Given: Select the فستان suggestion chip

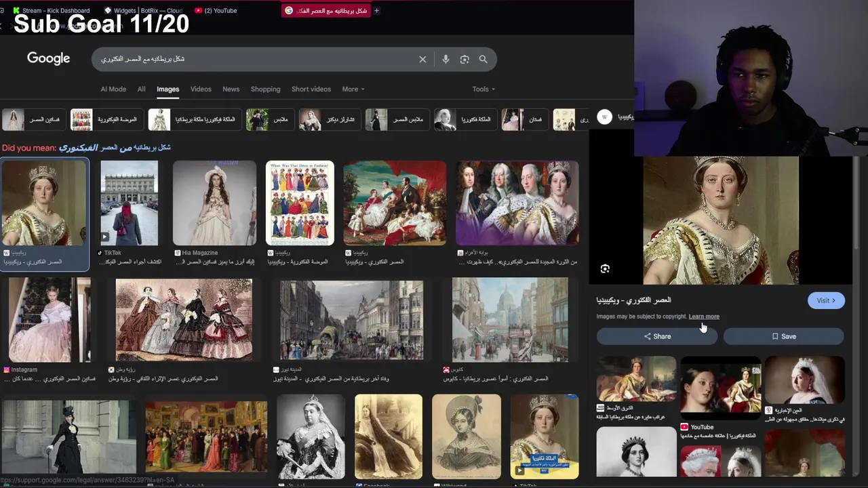Looking at the screenshot, I should pos(524,119).
